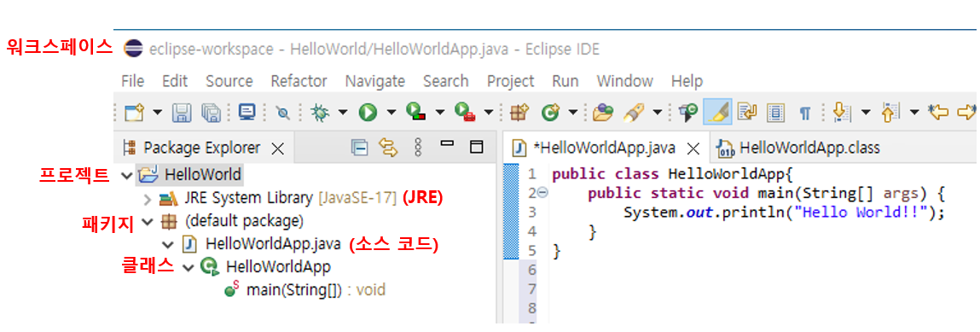Screen dimensions: 980x332
Task: Toggle Skip All Breakpoints icon
Action: (283, 114)
